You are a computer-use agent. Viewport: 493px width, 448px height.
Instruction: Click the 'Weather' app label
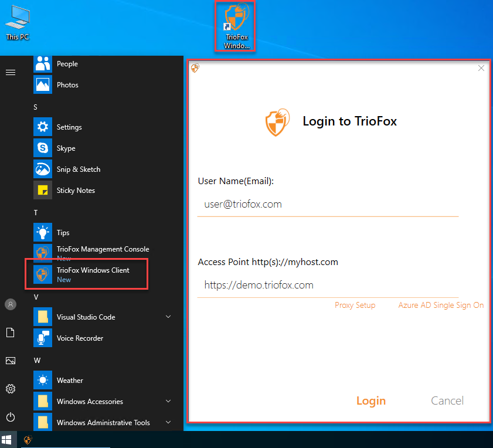[x=70, y=380]
